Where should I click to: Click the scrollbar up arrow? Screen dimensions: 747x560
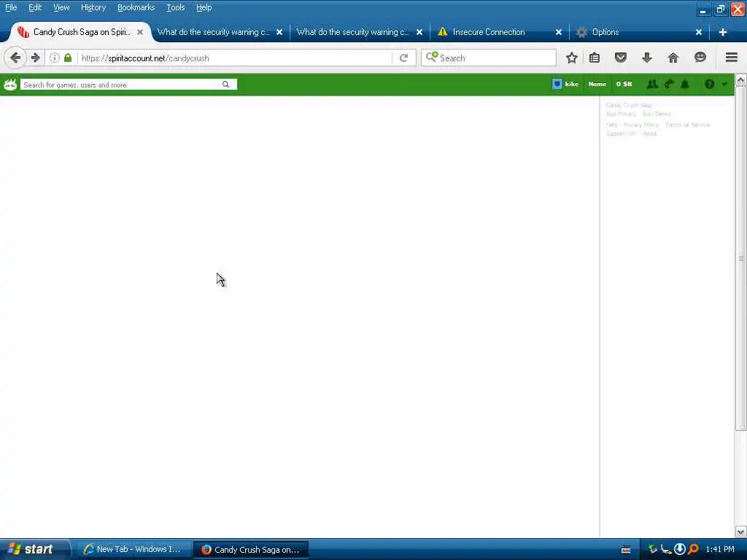coord(741,80)
